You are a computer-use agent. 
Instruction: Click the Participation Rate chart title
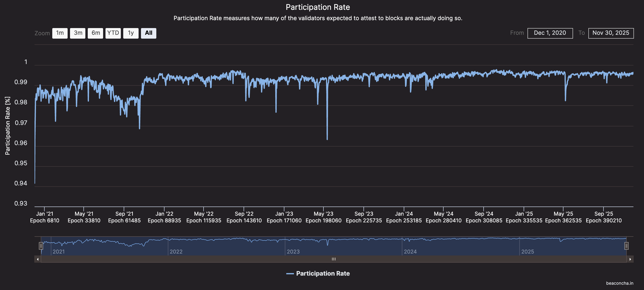[318, 7]
